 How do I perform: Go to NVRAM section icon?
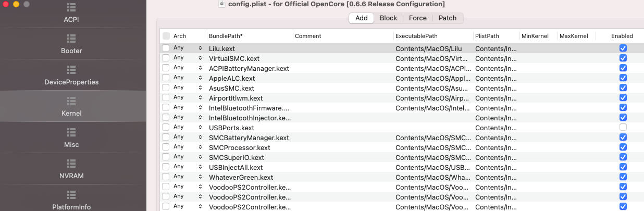pos(71,164)
